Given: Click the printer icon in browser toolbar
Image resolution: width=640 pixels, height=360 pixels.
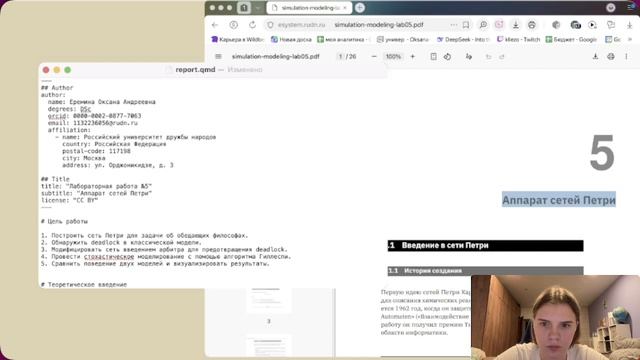Looking at the screenshot, I should 532,25.
